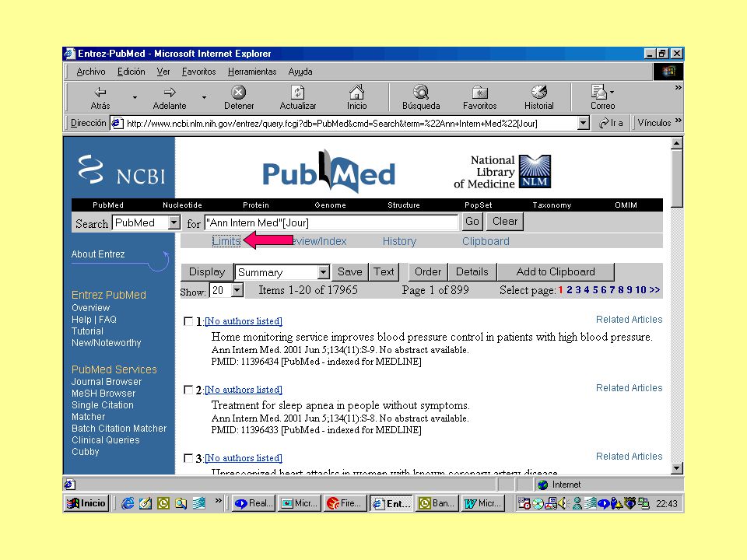Switch to the OMIM database tab

(626, 205)
